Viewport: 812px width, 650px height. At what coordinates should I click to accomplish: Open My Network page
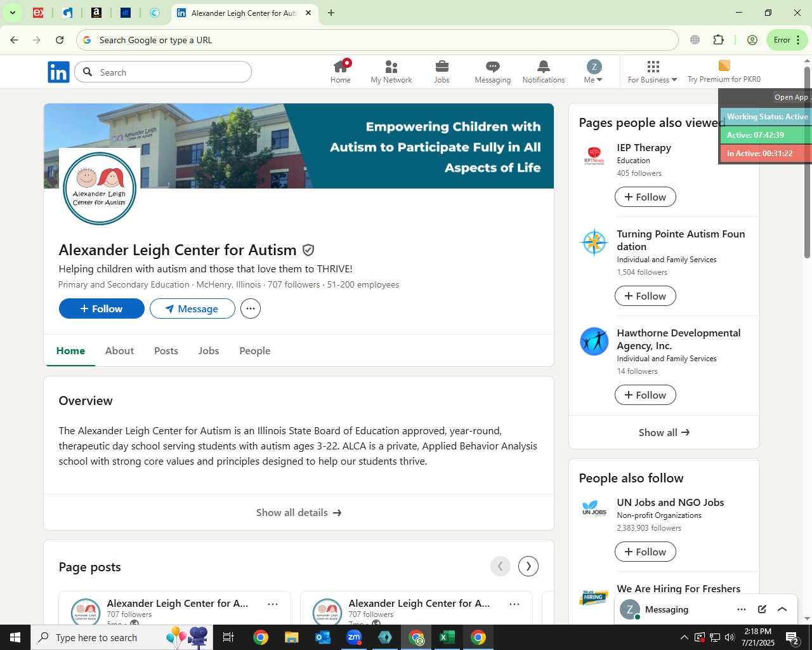(391, 72)
